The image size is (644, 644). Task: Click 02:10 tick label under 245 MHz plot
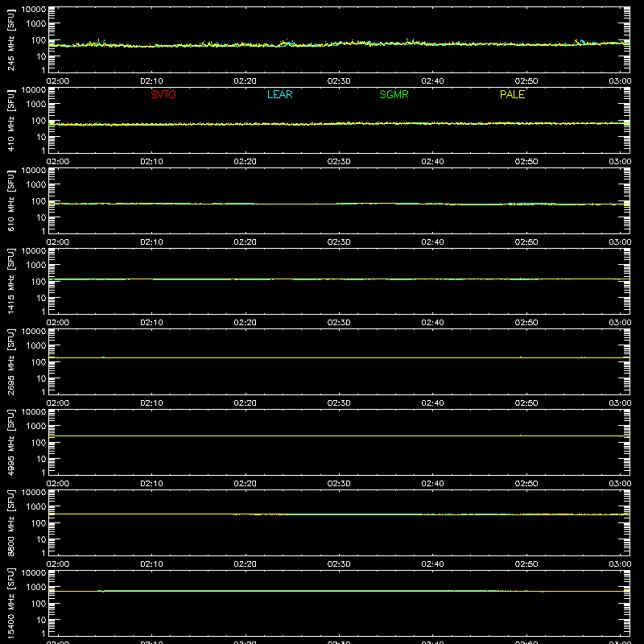click(x=151, y=81)
